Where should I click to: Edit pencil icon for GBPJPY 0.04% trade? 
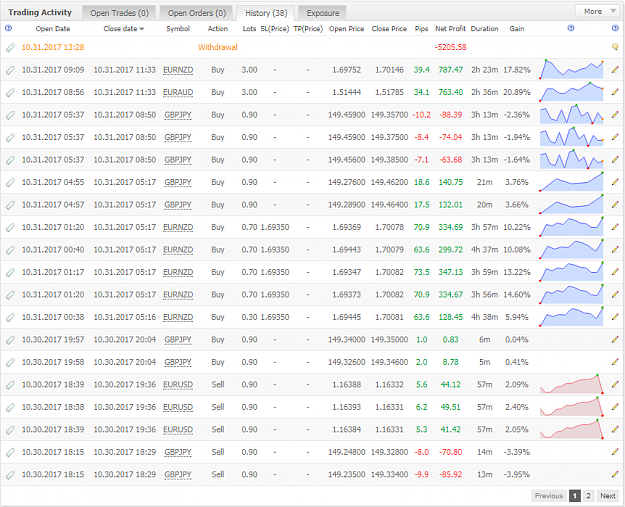[x=615, y=340]
